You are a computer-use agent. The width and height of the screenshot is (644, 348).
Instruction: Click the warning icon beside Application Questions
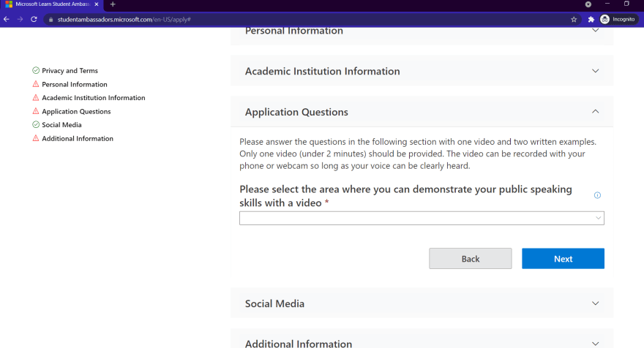pos(36,111)
